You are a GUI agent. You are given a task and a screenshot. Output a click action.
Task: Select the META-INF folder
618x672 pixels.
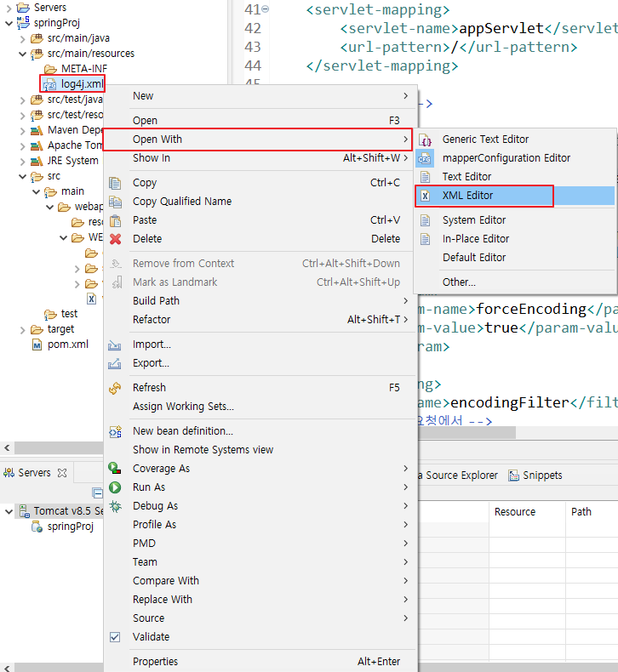point(76,69)
